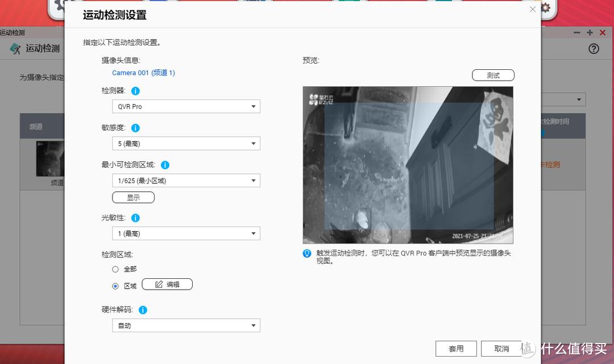
Task: Click the info icon next to 检测器
Action: 135,91
